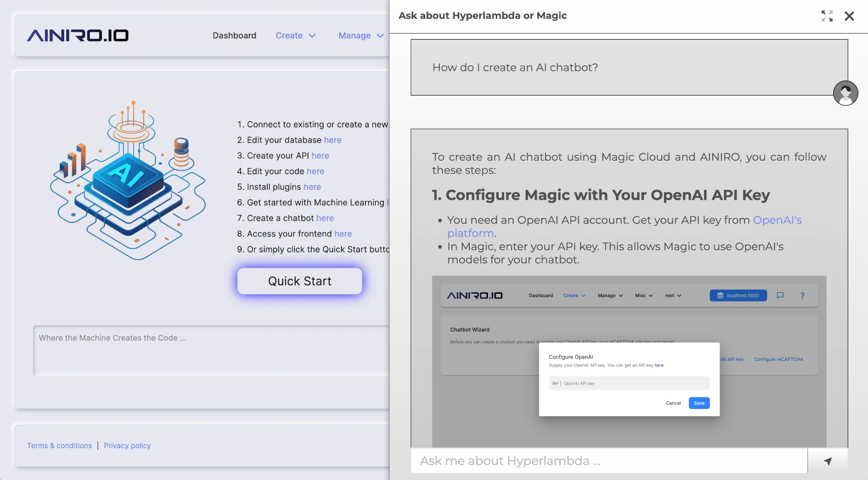
Task: Open the Privacy policy link
Action: tap(127, 445)
